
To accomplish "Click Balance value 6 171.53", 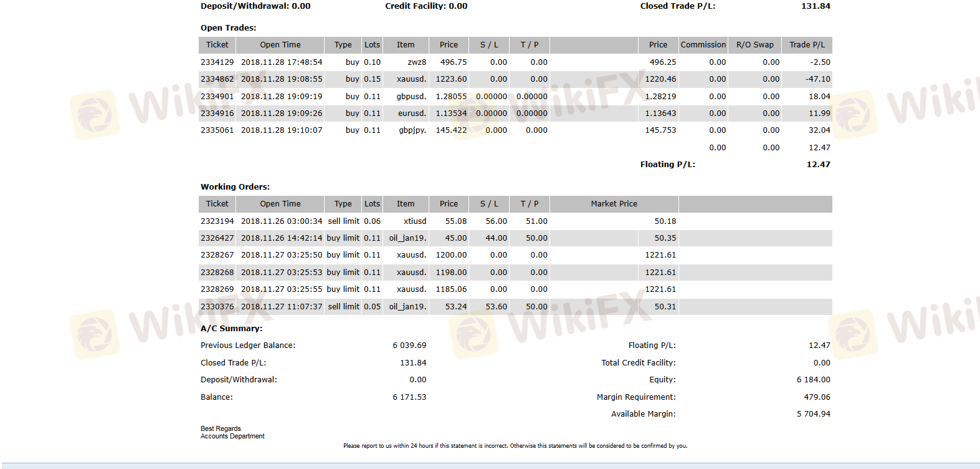I will [409, 397].
